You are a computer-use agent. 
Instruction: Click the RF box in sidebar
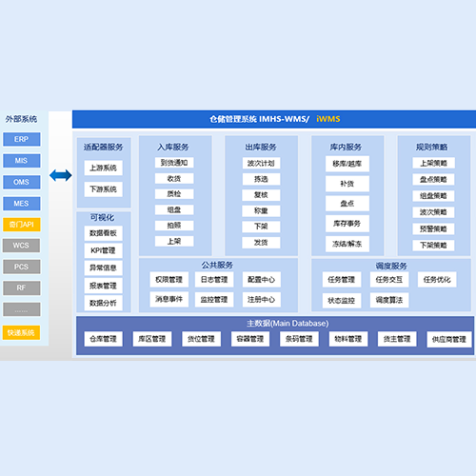click(x=22, y=288)
